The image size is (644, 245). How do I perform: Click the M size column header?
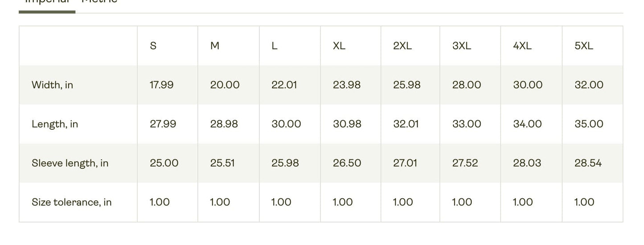pyautogui.click(x=215, y=46)
